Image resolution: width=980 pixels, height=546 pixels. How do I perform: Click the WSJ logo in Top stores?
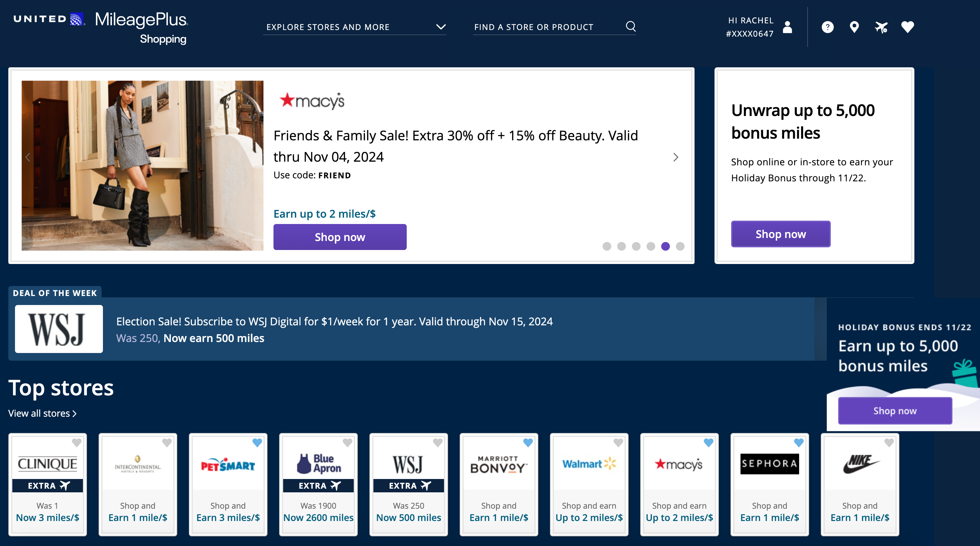(408, 465)
